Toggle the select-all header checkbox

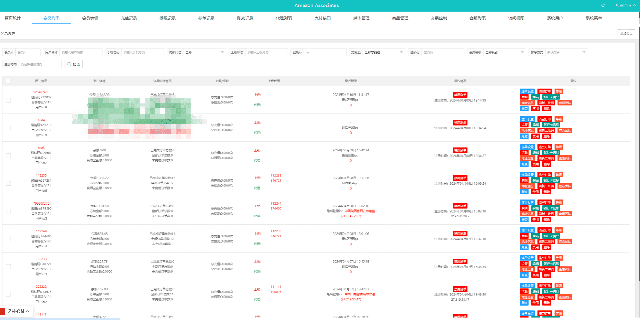(9, 81)
